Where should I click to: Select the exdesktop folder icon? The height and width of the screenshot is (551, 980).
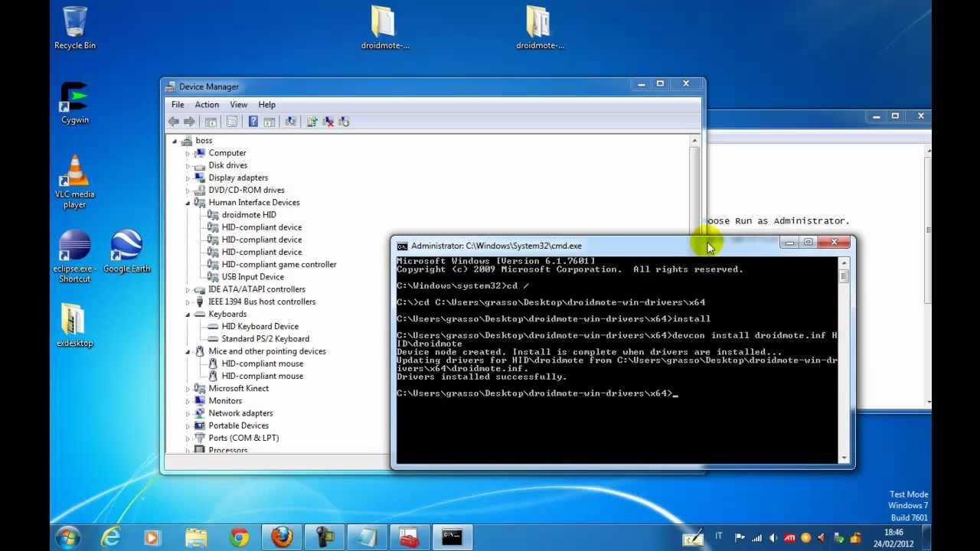[75, 325]
